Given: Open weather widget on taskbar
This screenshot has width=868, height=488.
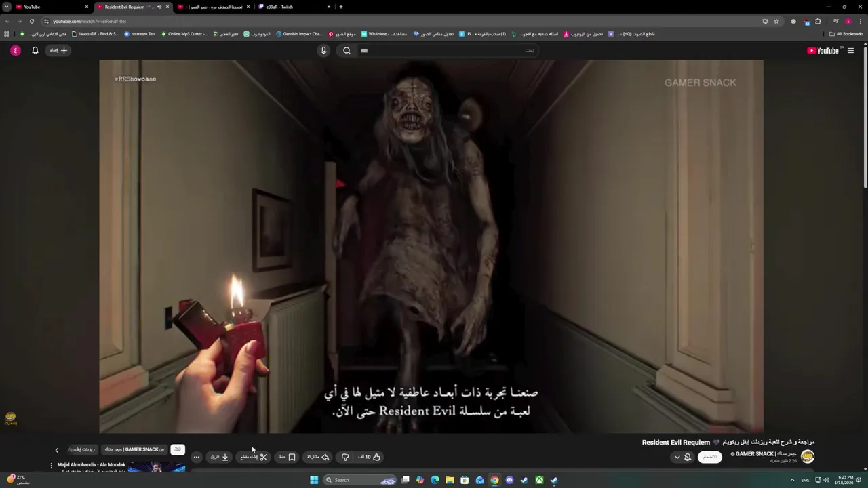Looking at the screenshot, I should click(17, 480).
